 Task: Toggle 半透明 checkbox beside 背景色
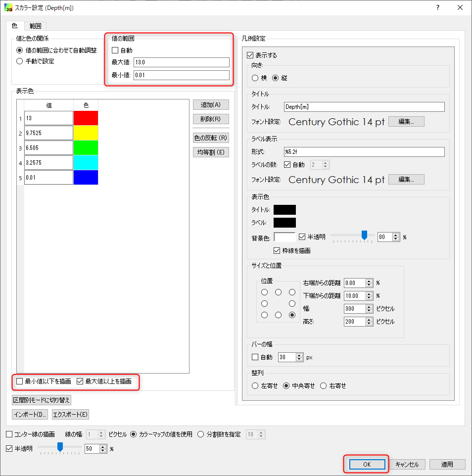(302, 237)
